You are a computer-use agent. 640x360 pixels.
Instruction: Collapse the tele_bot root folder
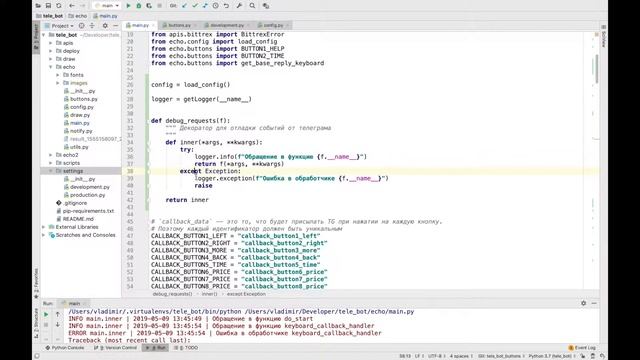click(44, 35)
